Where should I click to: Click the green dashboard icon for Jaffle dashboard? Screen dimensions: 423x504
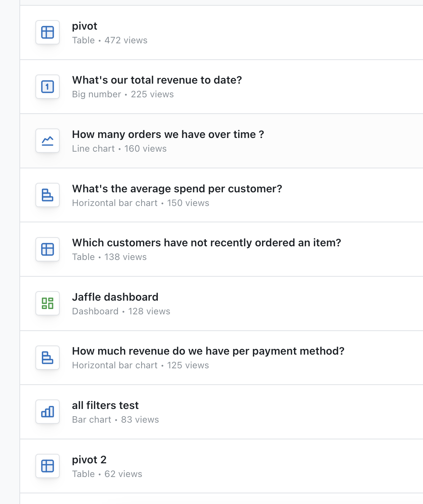point(48,303)
